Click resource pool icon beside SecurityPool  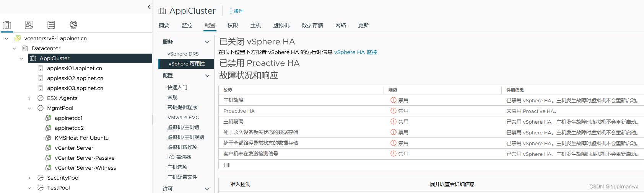coord(41,178)
